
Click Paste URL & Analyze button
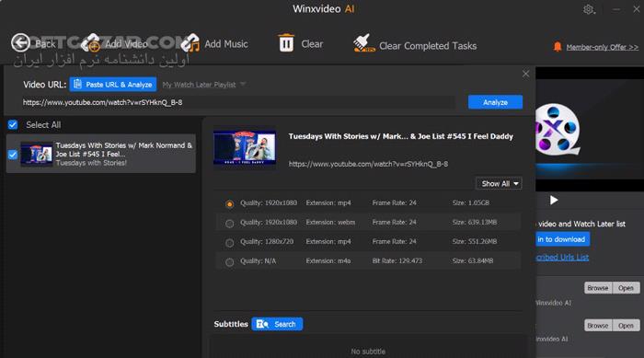(113, 85)
